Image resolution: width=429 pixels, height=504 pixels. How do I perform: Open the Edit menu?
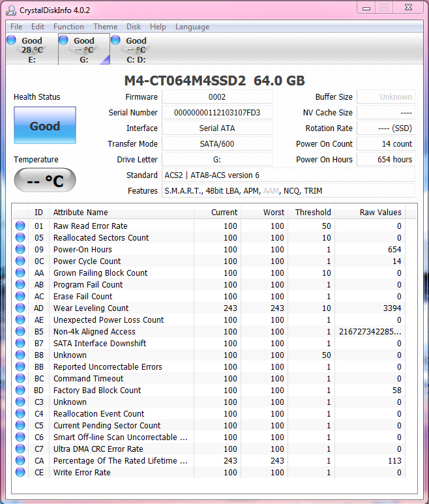(38, 27)
